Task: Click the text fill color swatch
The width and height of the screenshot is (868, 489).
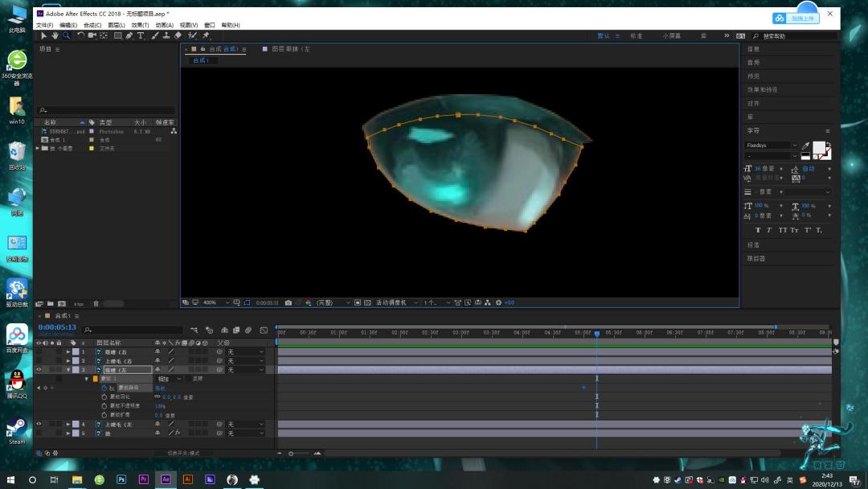Action: point(819,147)
